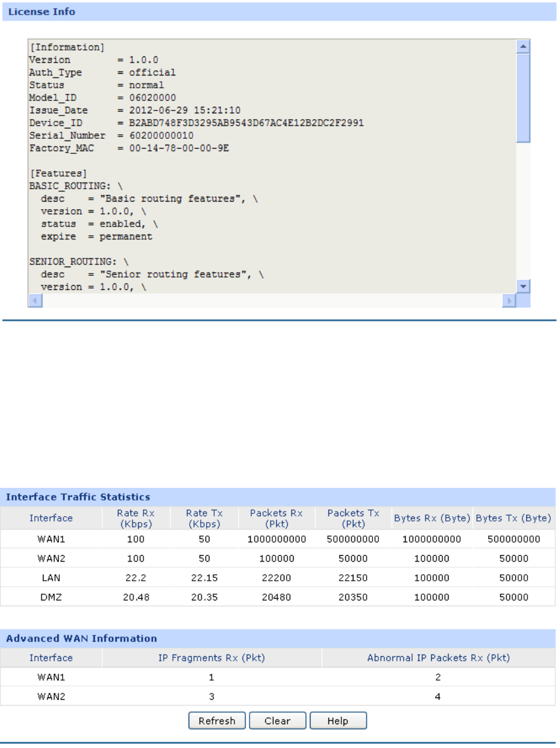Click the Status value normal
Image resolution: width=560 pixels, height=748 pixels.
tap(146, 85)
